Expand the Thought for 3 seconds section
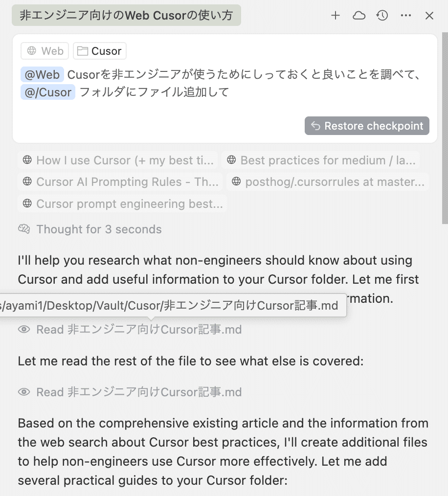This screenshot has height=496, width=448. 98,229
